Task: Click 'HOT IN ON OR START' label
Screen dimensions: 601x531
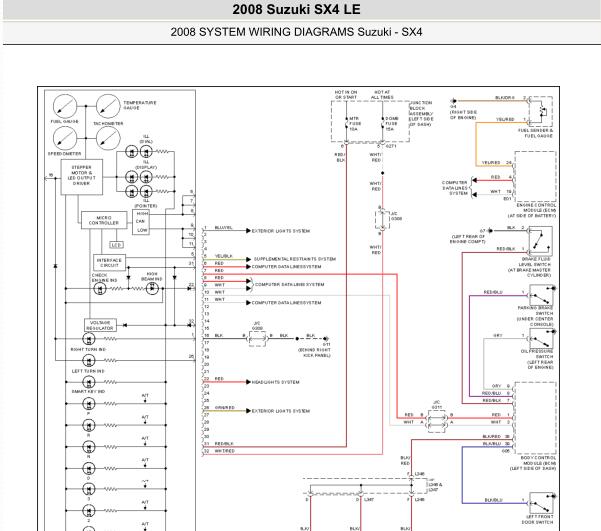Action: click(x=346, y=95)
